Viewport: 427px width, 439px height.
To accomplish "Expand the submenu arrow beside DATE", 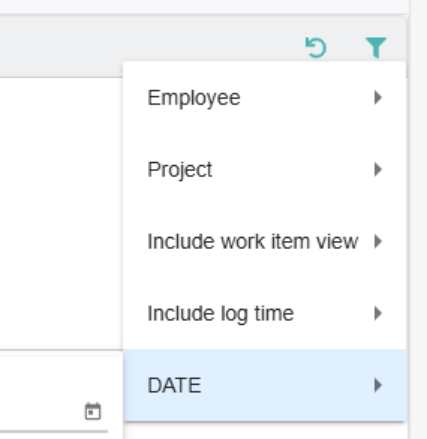I will [x=378, y=385].
